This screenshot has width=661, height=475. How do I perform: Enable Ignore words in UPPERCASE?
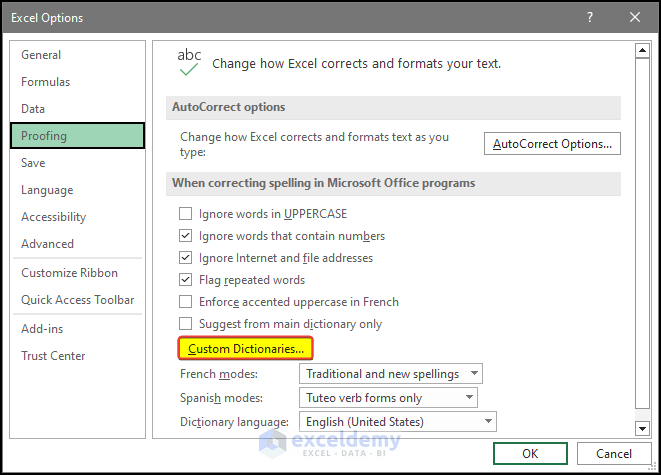click(185, 214)
